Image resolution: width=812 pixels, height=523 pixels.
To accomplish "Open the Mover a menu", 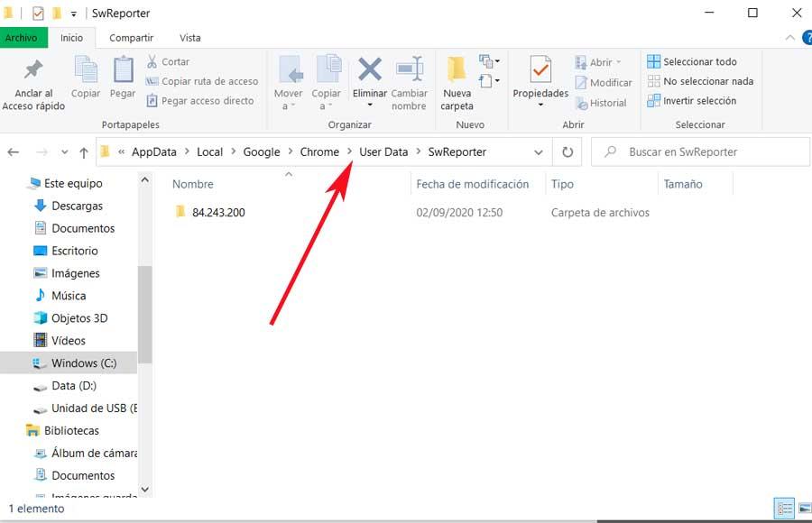I will tap(288, 83).
